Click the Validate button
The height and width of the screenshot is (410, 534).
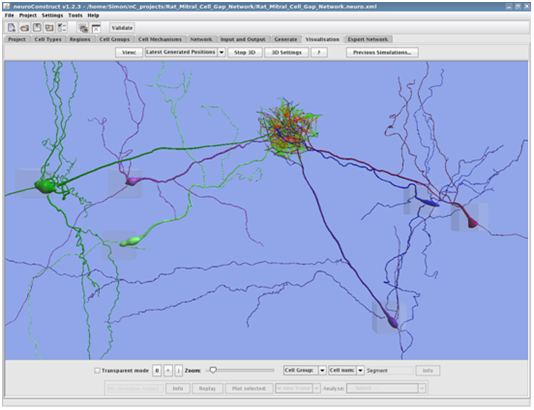(122, 28)
